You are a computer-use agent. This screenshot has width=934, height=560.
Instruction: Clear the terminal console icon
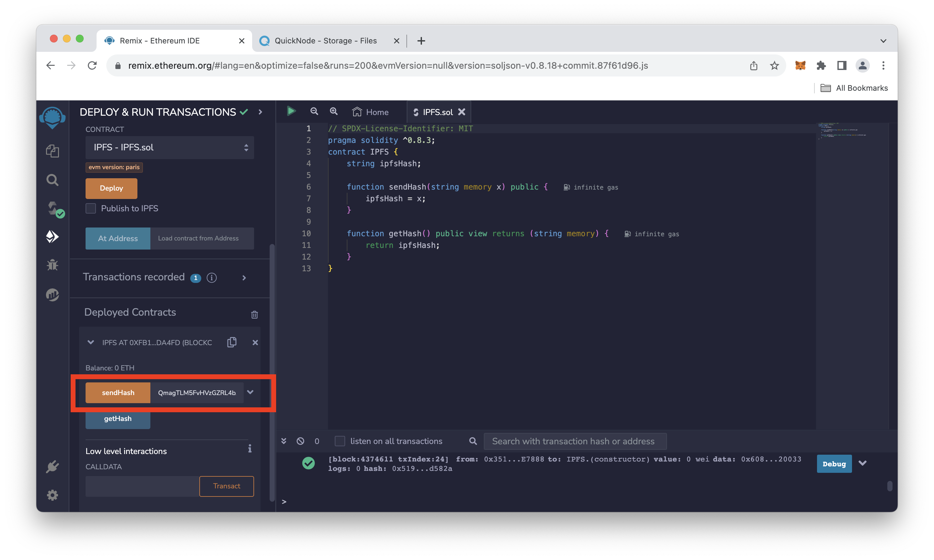(300, 441)
